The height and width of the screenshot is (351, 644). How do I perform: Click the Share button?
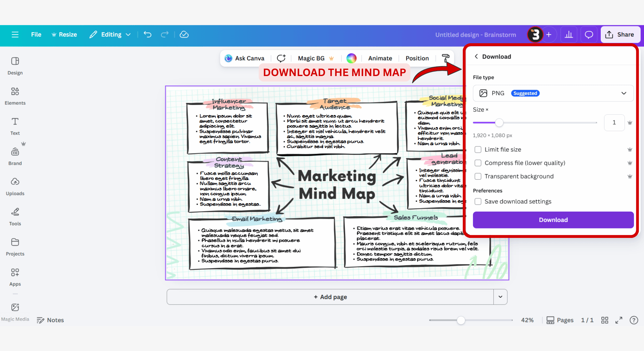[x=620, y=34]
